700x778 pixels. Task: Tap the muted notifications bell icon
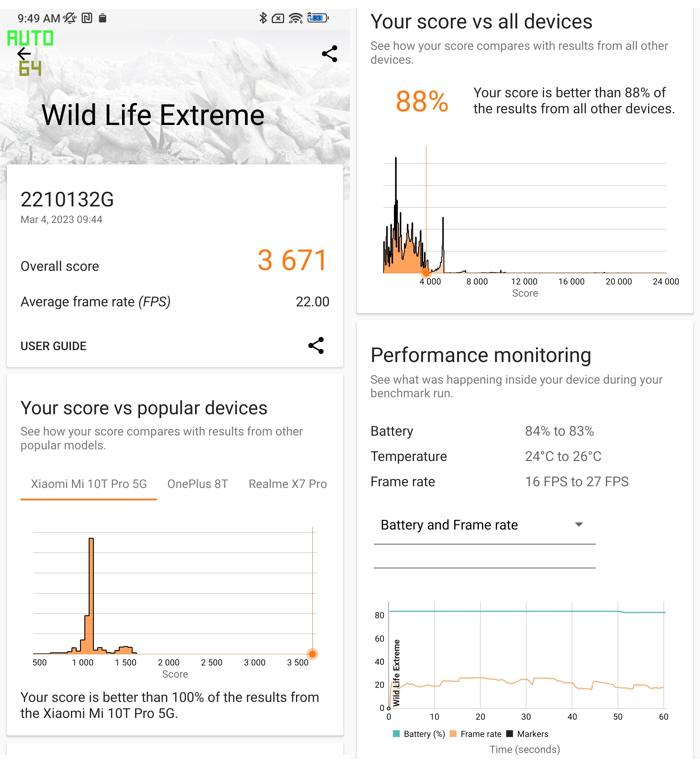(x=70, y=18)
